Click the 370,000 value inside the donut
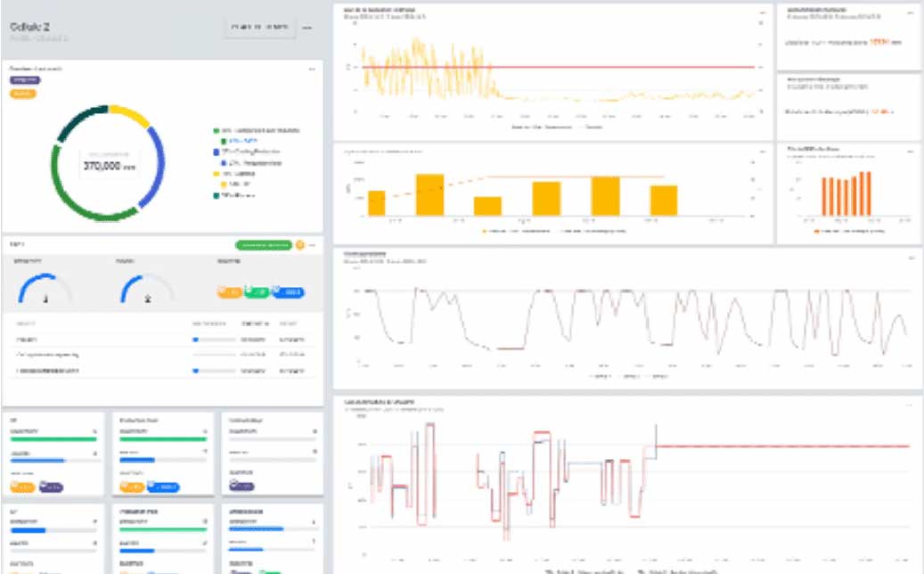The width and height of the screenshot is (924, 574). coord(109,166)
